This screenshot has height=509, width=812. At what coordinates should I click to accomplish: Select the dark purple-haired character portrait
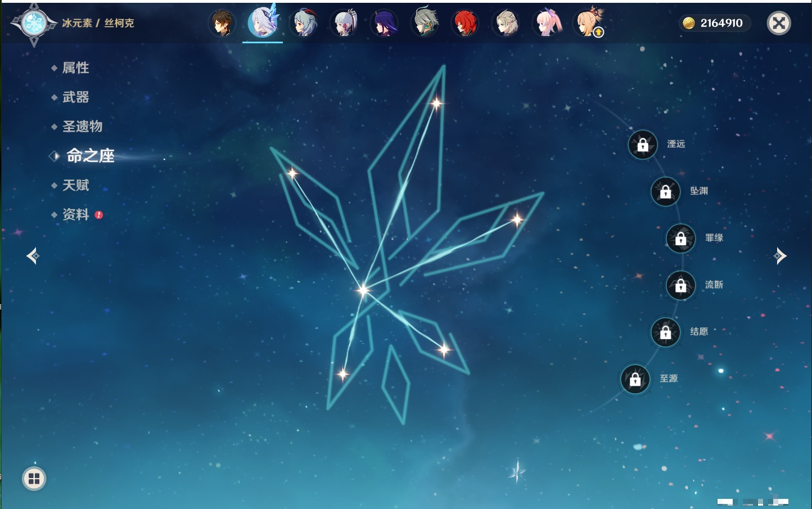point(385,23)
